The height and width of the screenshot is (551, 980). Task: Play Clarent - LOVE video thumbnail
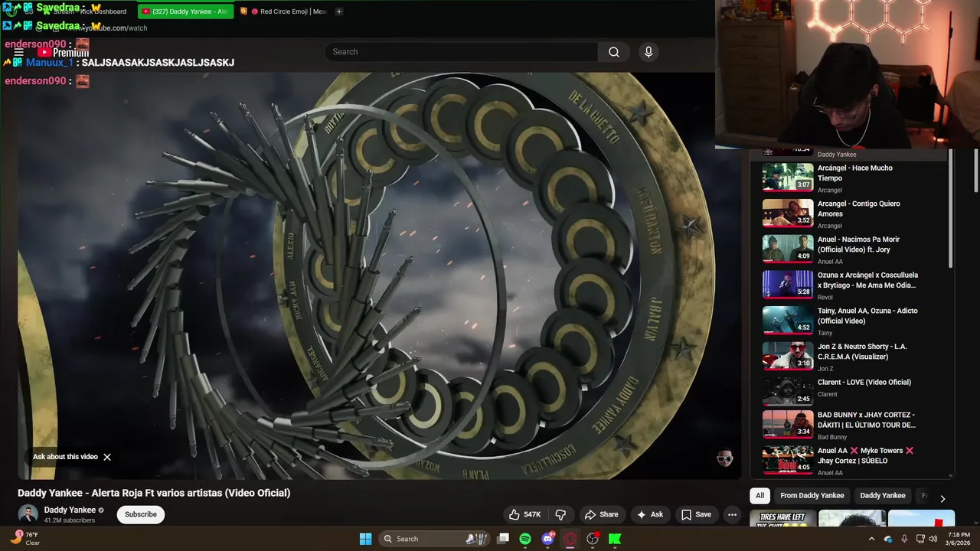click(787, 391)
